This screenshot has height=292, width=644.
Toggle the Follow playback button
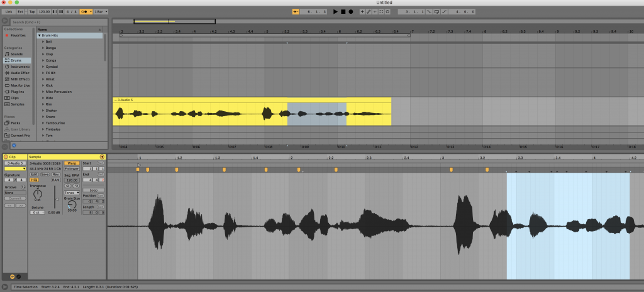point(296,11)
